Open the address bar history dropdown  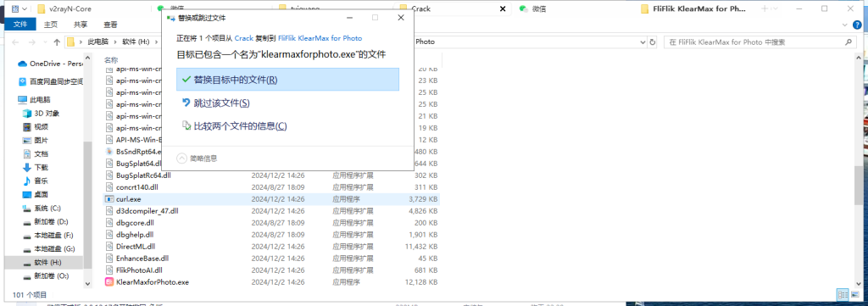643,42
